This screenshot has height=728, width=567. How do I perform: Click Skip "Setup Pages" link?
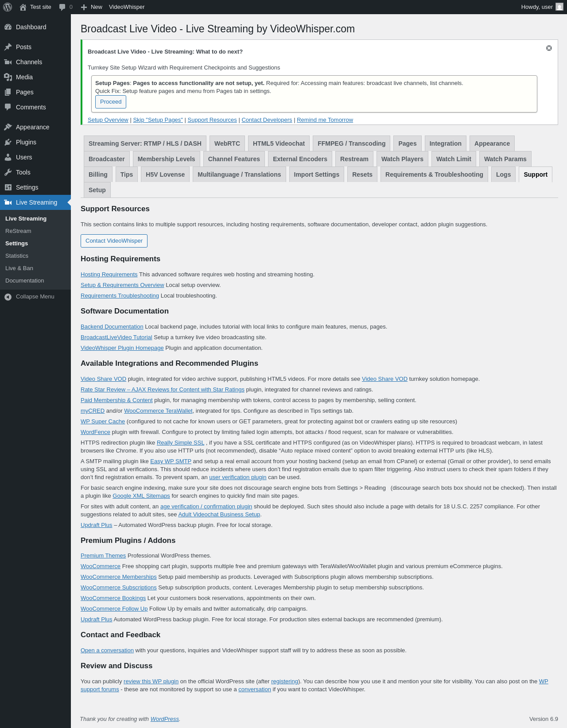pos(158,120)
